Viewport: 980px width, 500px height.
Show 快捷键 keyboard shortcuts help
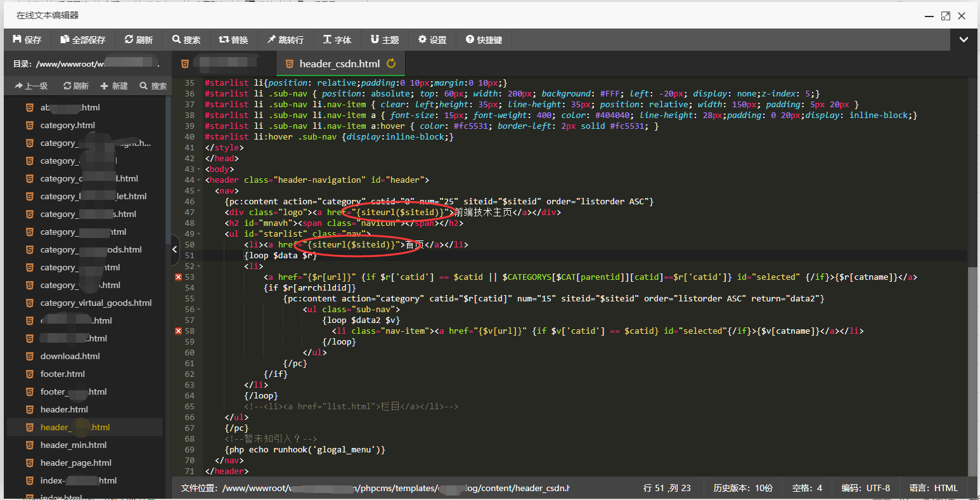[484, 39]
